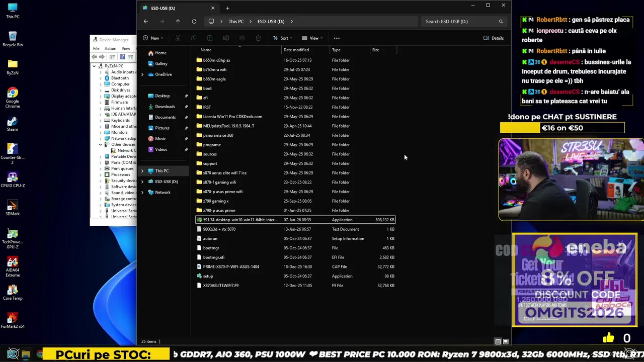The height and width of the screenshot is (362, 644).
Task: Switch to details view icon in status bar
Action: tap(498, 342)
